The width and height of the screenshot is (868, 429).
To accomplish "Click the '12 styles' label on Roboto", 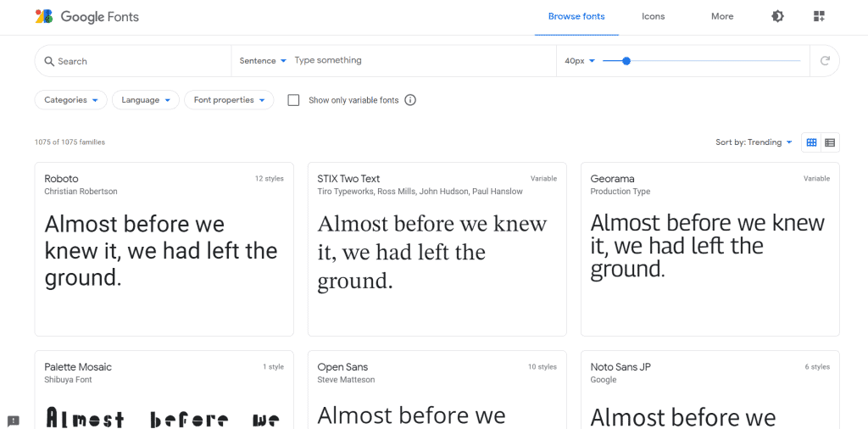I will pos(269,179).
